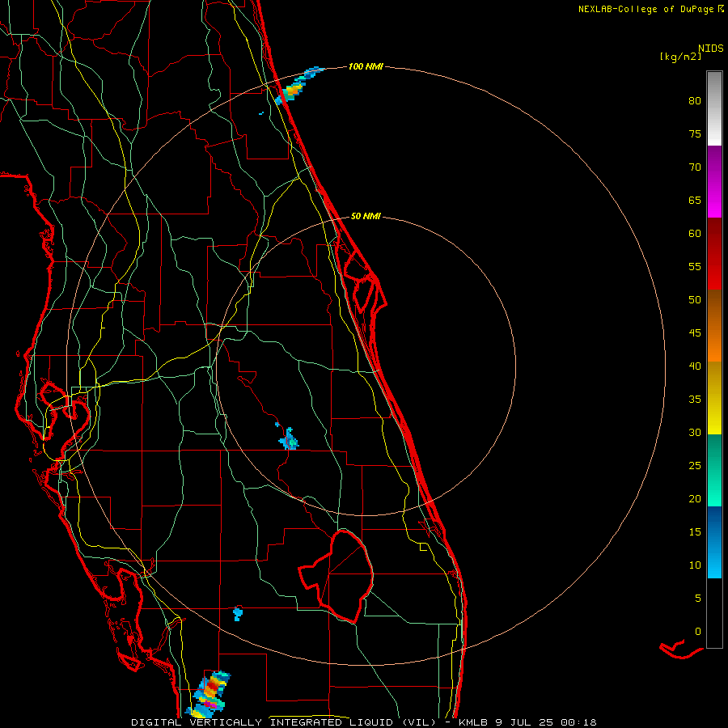728x728 pixels.
Task: Click the 9 JUL 25 00:18 timestamp
Action: click(x=546, y=722)
